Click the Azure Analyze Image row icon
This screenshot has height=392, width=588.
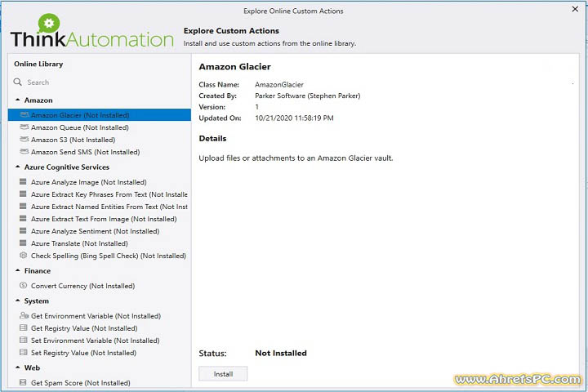coord(23,182)
